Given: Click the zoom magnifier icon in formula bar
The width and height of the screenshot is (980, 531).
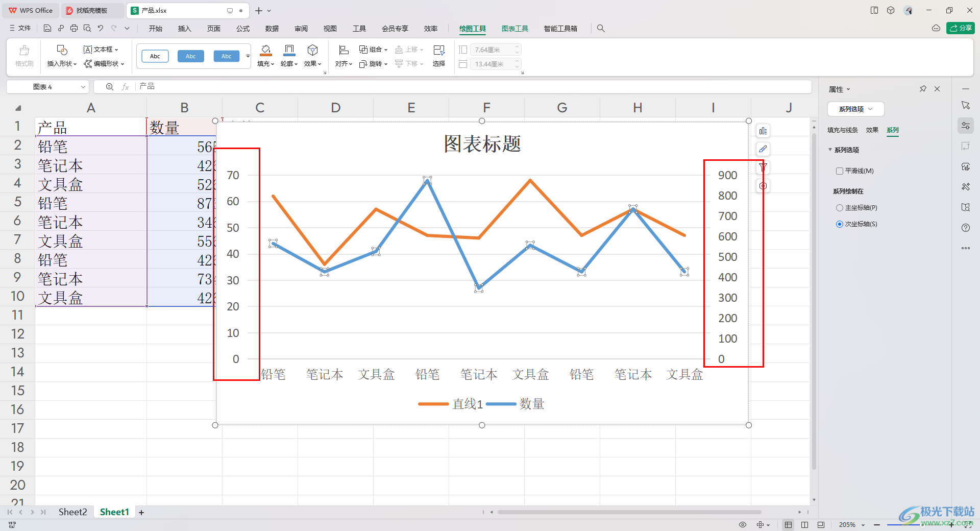Looking at the screenshot, I should pyautogui.click(x=109, y=87).
